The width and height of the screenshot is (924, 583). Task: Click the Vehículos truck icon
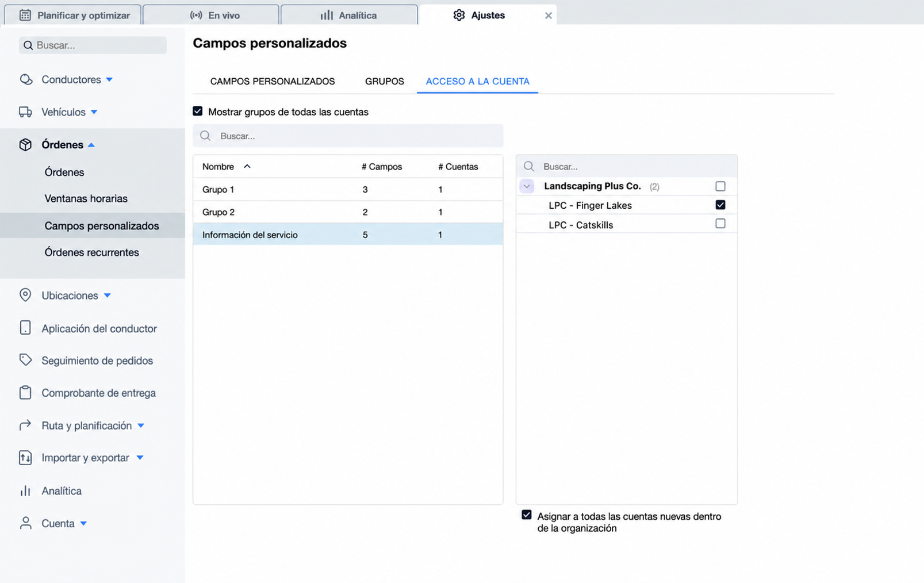(25, 112)
